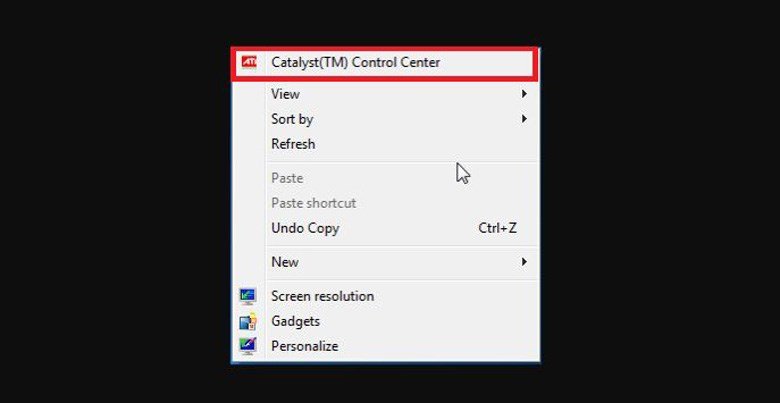780x403 pixels.
Task: Select the Sort by menu item
Action: pos(292,119)
